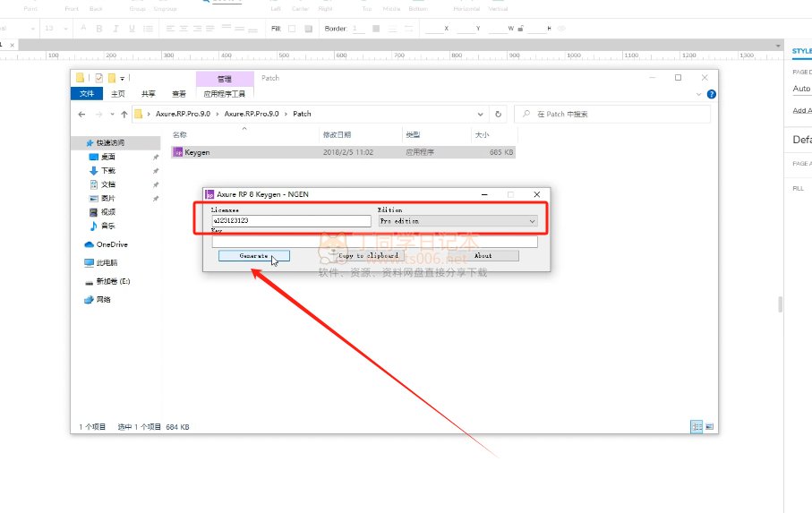Viewport: 812px width, 513px height.
Task: Switch to large icons view in status bar
Action: (710, 427)
